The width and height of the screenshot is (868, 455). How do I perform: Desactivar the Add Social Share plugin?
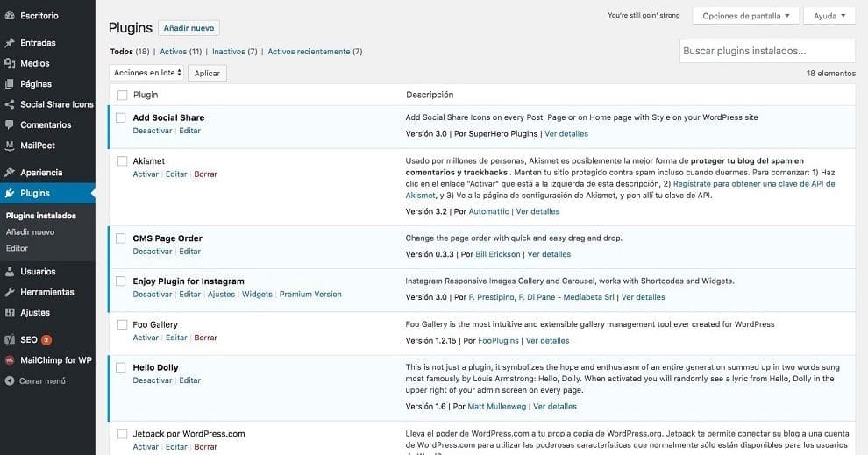[x=153, y=131]
